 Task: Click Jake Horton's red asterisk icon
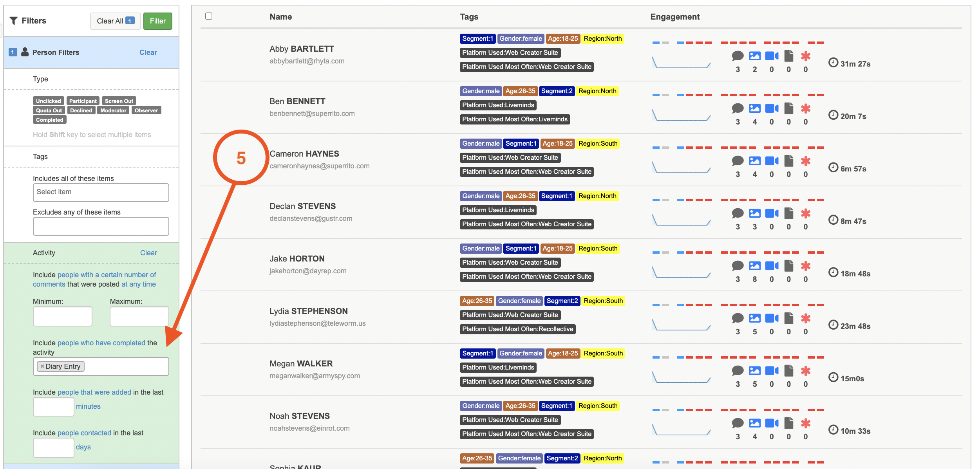805,266
